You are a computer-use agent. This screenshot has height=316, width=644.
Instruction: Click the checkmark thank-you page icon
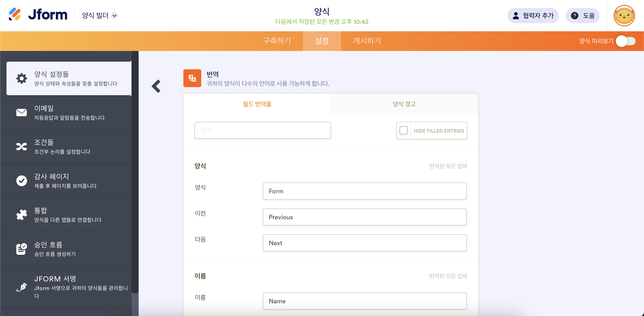point(22,181)
